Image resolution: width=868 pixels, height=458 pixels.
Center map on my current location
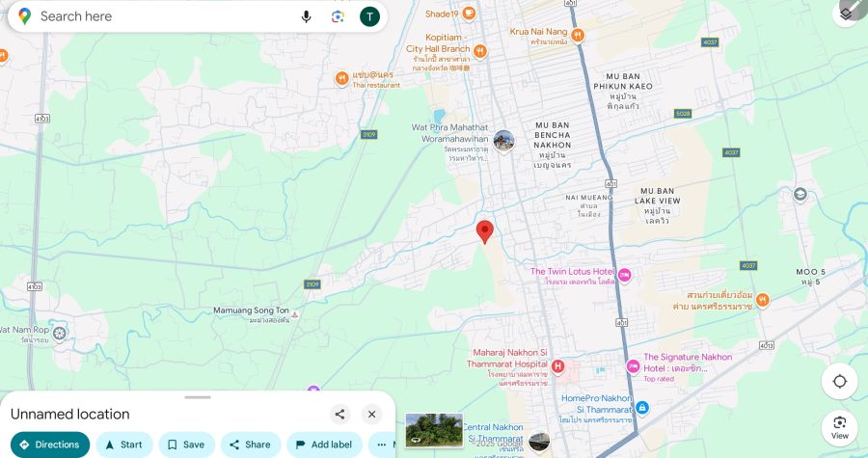pyautogui.click(x=839, y=381)
